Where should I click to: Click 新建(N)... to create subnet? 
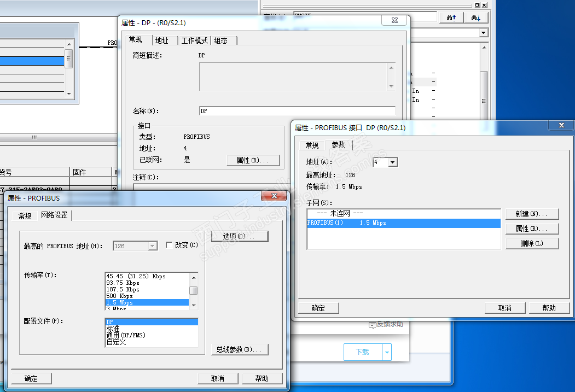(x=532, y=214)
